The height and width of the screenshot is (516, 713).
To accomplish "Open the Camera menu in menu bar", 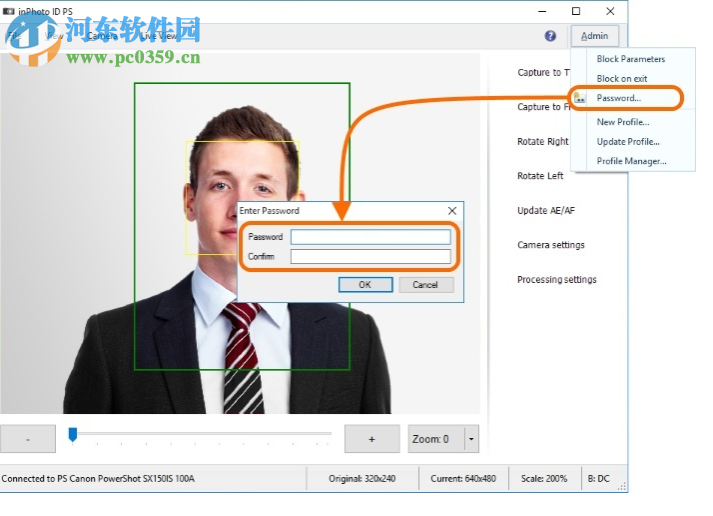I will click(102, 35).
